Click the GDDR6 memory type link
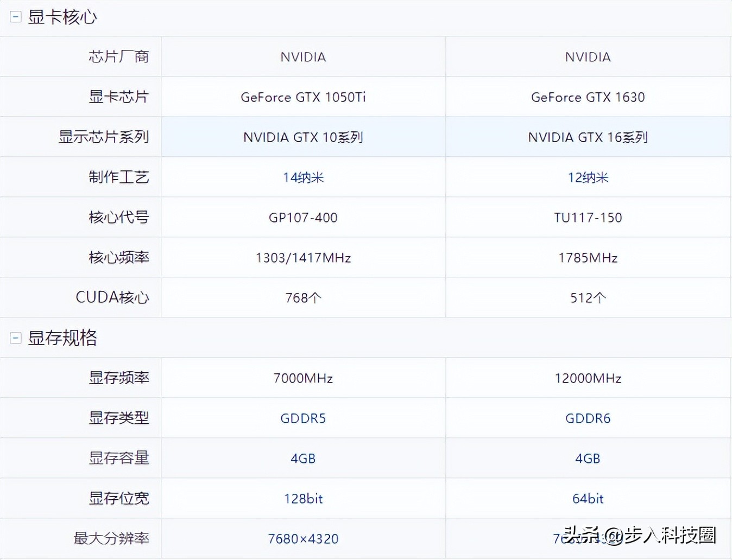The image size is (732, 560). [588, 418]
